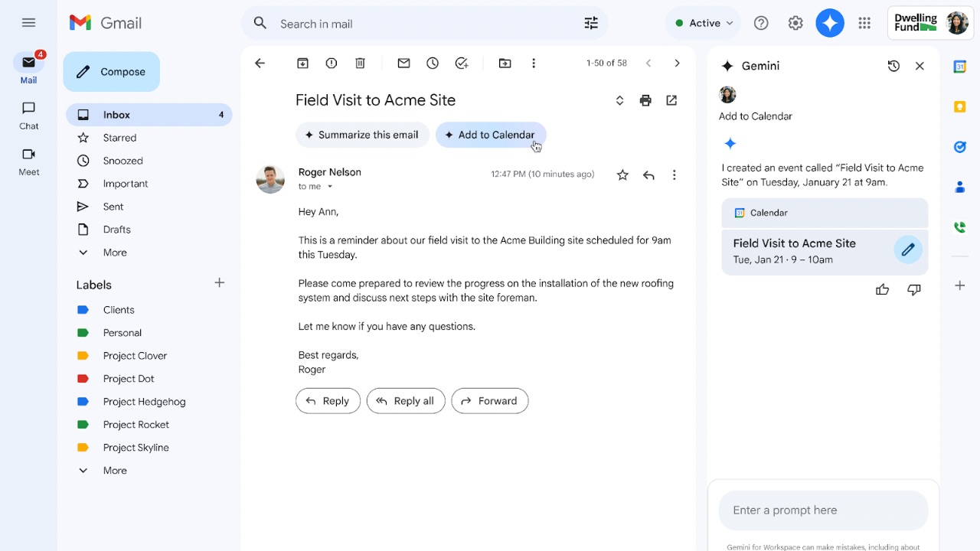Open Google Keep in side panel
The width and height of the screenshot is (980, 551).
click(960, 107)
